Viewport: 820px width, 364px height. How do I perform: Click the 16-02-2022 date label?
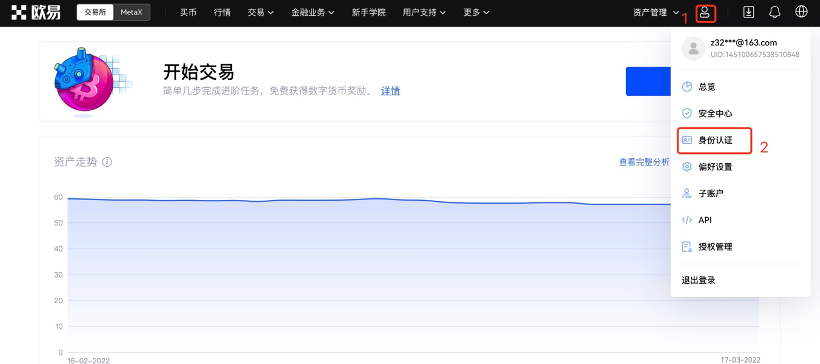coord(88,360)
